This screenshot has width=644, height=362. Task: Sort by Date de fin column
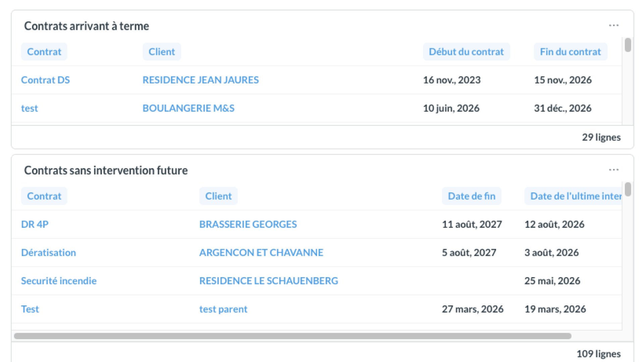pos(472,196)
